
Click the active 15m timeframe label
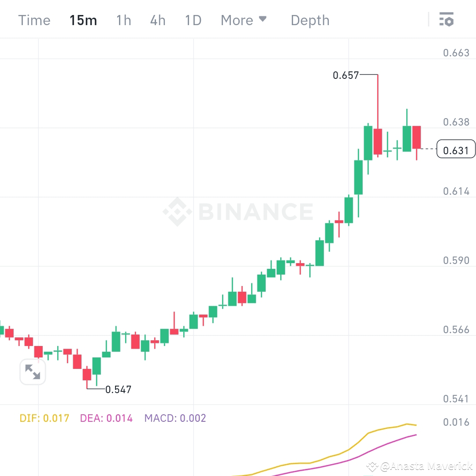[83, 20]
